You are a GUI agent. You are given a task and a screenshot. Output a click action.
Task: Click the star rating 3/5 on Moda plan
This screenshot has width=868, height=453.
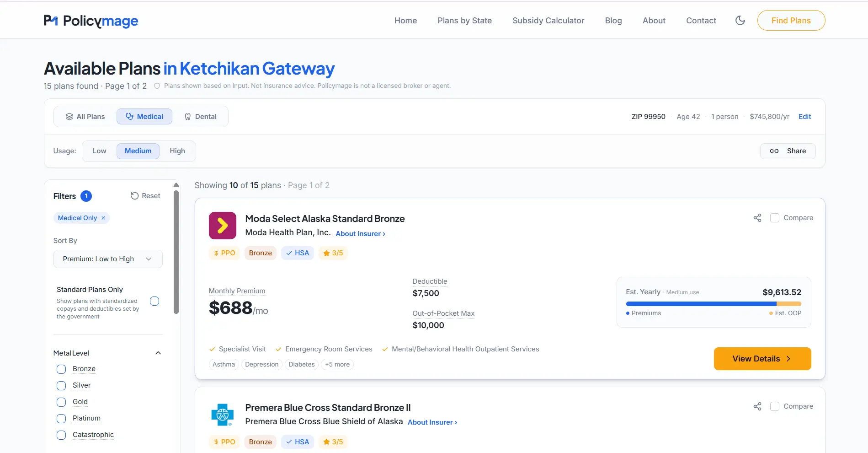pos(333,253)
